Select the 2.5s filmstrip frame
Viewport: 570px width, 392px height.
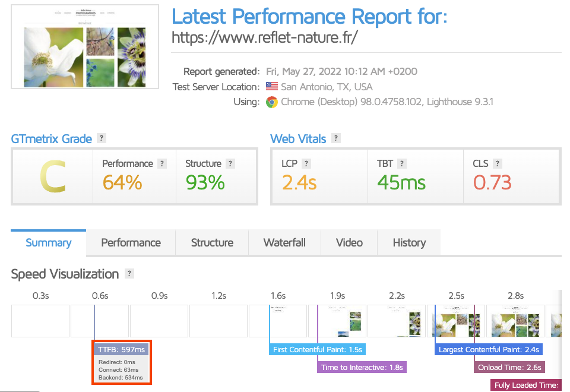456,321
